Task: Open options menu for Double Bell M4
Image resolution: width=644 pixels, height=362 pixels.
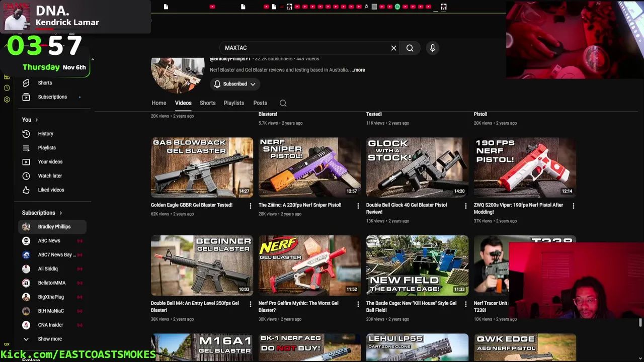Action: pyautogui.click(x=250, y=304)
